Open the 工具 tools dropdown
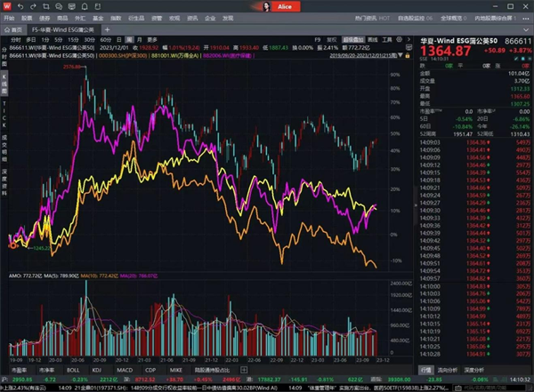 387,40
